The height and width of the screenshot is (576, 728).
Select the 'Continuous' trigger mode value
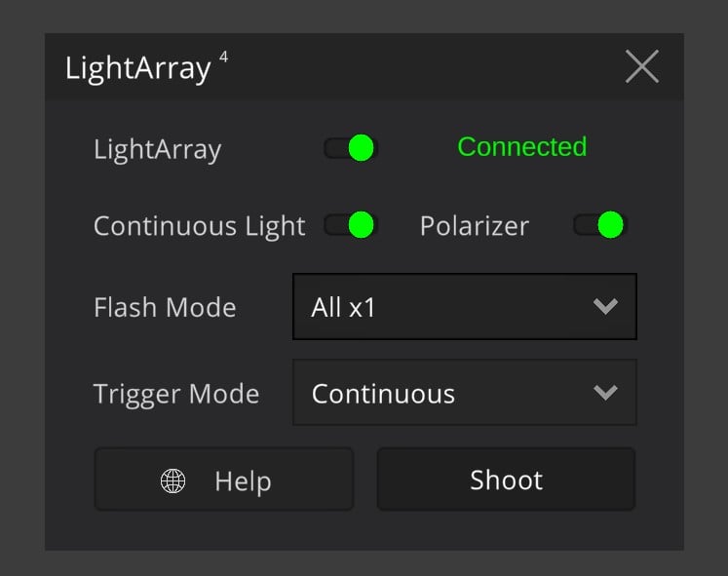(x=383, y=394)
